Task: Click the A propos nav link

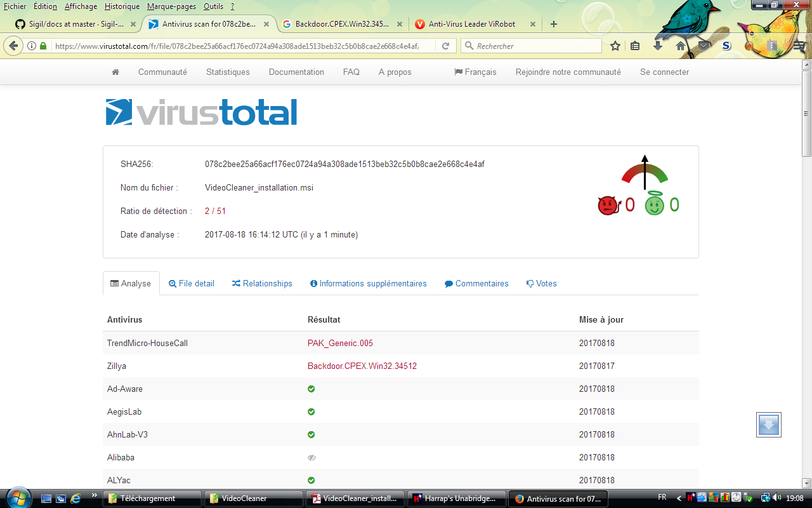Action: click(395, 72)
